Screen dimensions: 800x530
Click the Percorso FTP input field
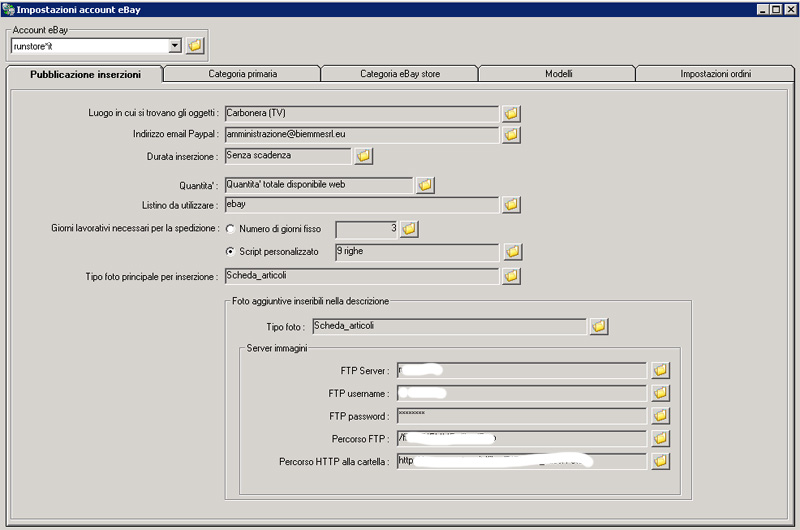click(x=521, y=438)
